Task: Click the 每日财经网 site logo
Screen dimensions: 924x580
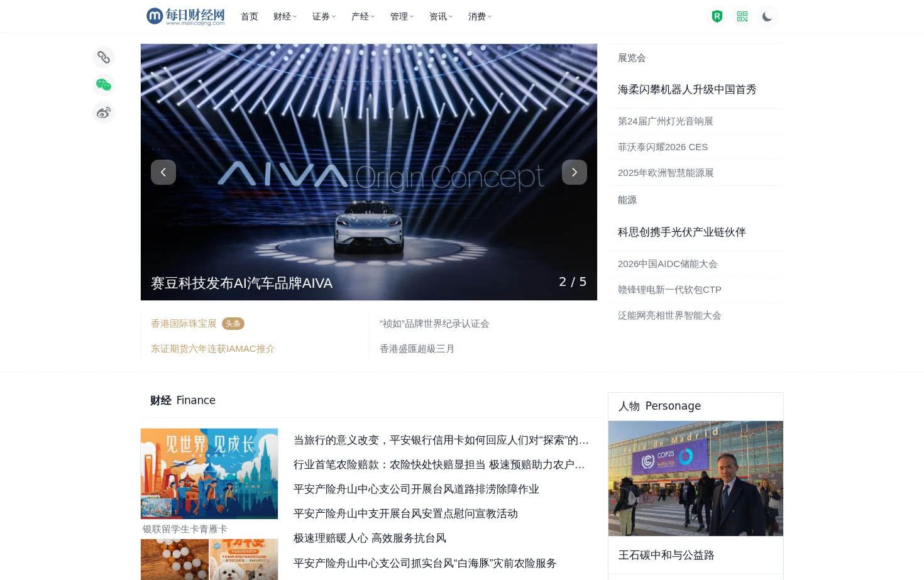Action: coord(185,16)
